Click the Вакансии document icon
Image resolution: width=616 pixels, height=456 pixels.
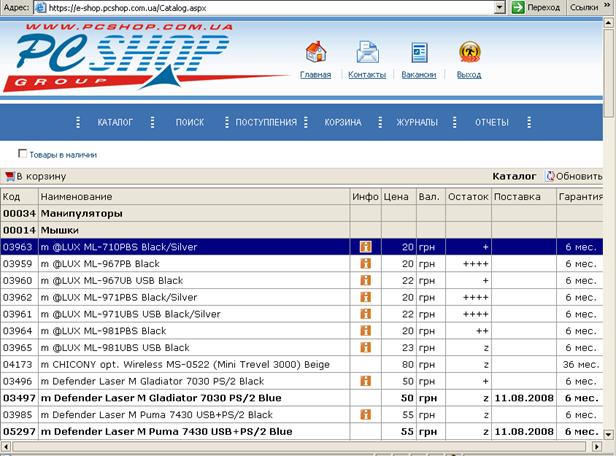point(419,52)
